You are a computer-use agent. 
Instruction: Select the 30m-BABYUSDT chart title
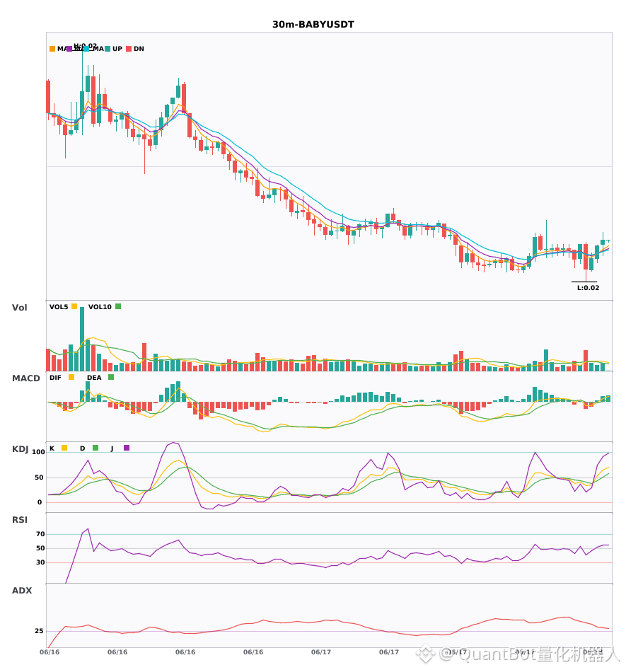coord(313,25)
